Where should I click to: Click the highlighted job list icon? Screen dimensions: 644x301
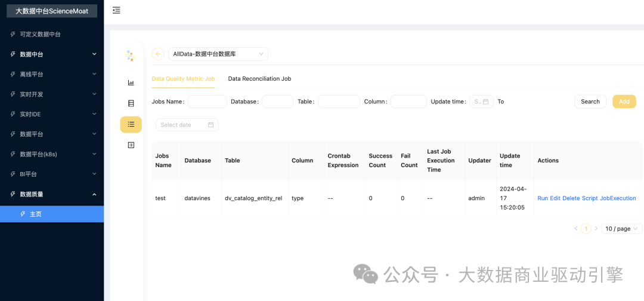131,124
